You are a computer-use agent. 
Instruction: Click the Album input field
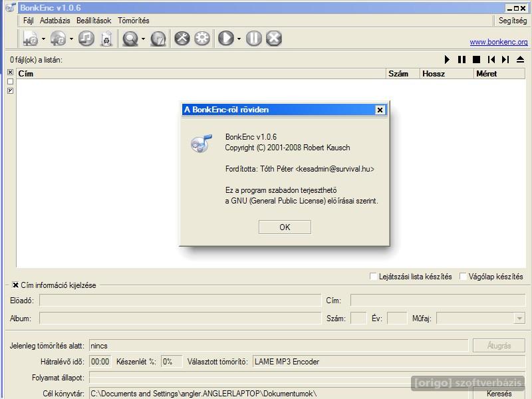point(180,319)
